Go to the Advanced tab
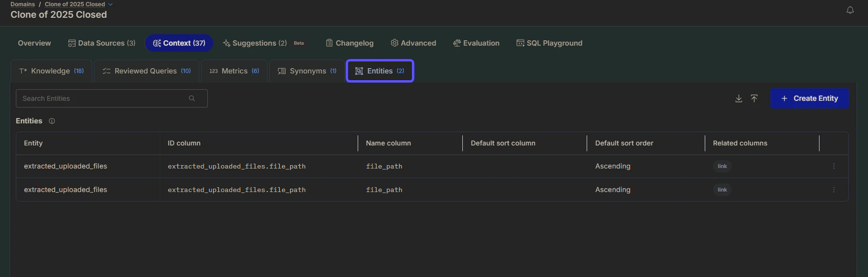The height and width of the screenshot is (277, 868). [413, 43]
